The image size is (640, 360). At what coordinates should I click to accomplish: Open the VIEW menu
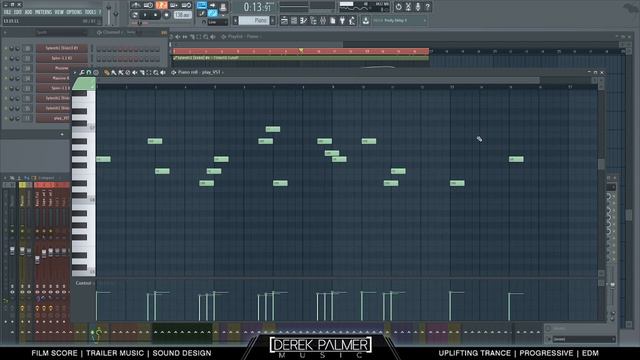pyautogui.click(x=59, y=12)
